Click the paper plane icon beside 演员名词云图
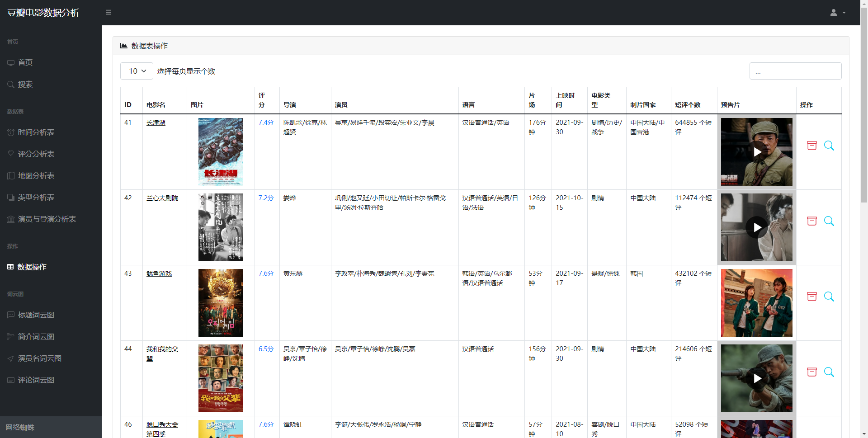This screenshot has width=868, height=438. 11,358
